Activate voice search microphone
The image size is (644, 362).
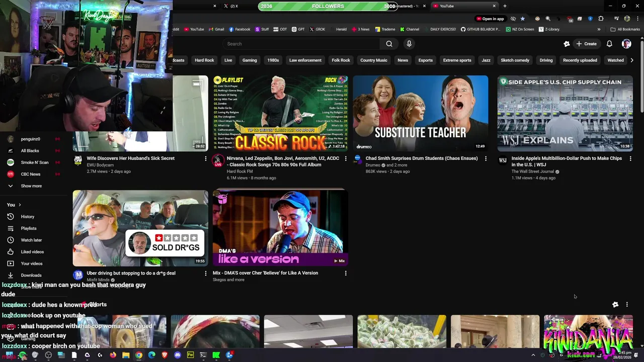coord(409,44)
